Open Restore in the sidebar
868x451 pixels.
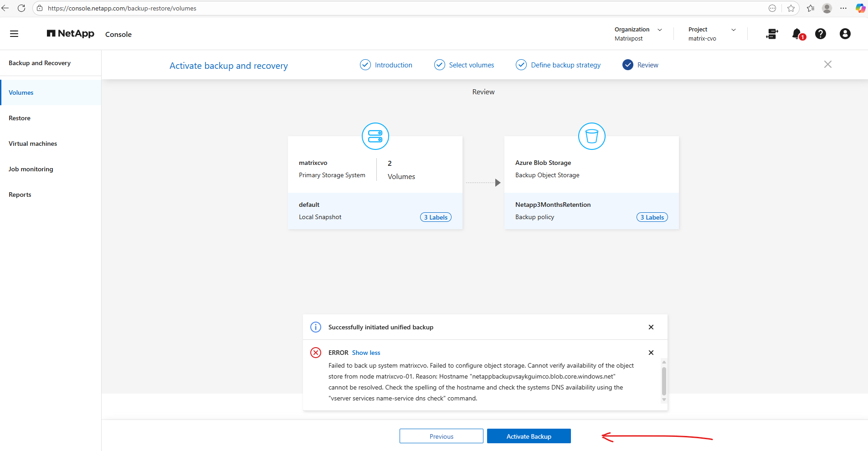pos(20,118)
